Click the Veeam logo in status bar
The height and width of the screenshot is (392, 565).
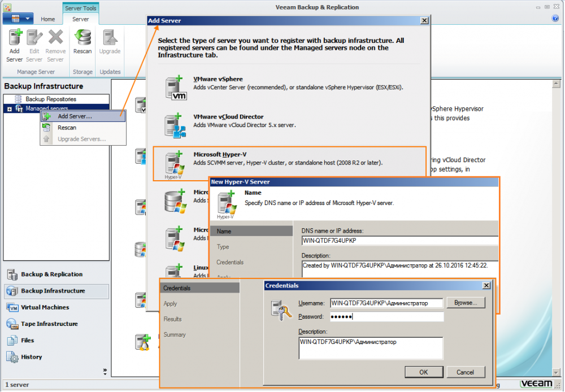[537, 384]
